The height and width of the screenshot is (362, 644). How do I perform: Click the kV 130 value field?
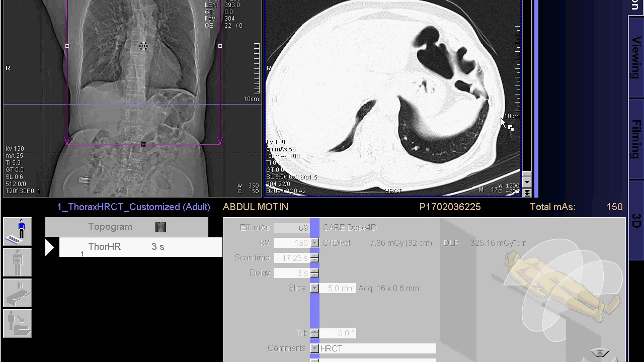(x=292, y=243)
